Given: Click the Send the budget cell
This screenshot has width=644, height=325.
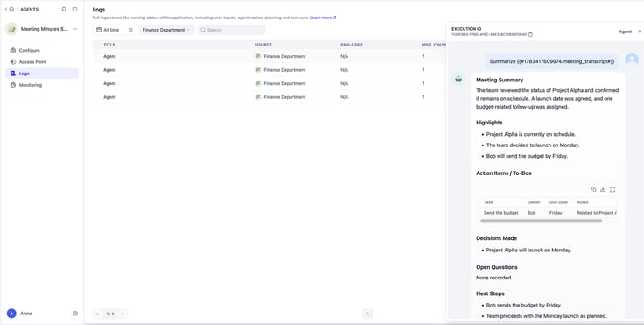Looking at the screenshot, I should coord(501,213).
